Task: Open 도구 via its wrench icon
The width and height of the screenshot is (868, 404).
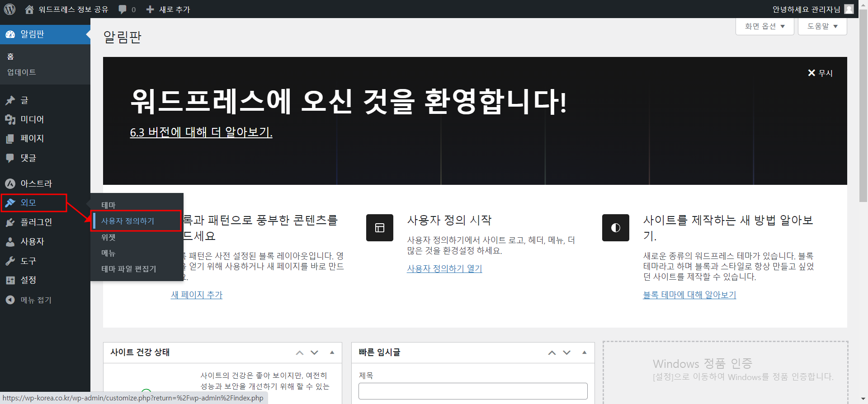Action: [x=10, y=261]
